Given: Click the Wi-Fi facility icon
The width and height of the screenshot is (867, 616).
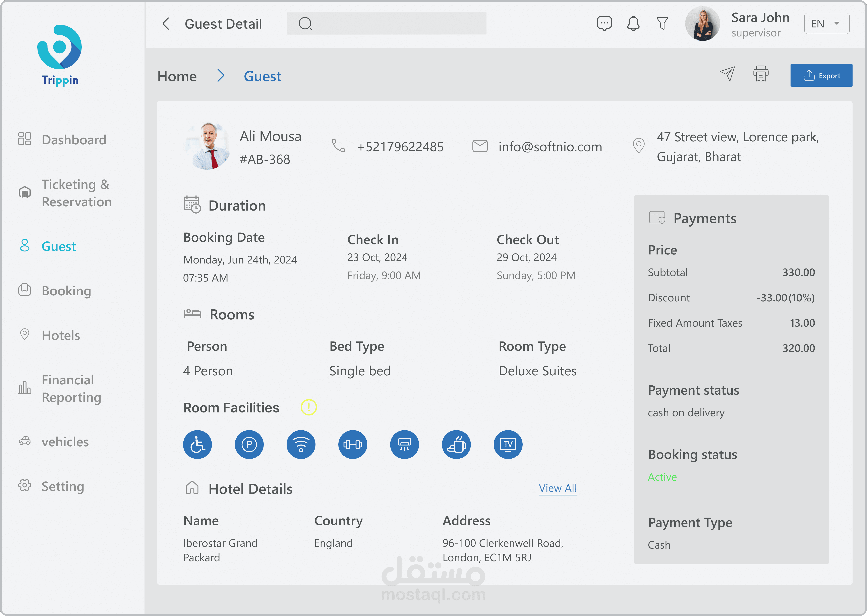Looking at the screenshot, I should [301, 445].
